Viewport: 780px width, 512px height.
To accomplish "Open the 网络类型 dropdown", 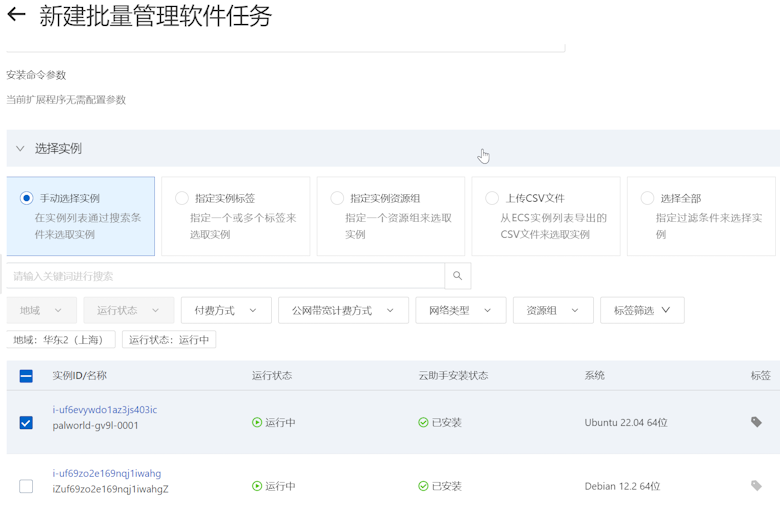I will (x=461, y=310).
